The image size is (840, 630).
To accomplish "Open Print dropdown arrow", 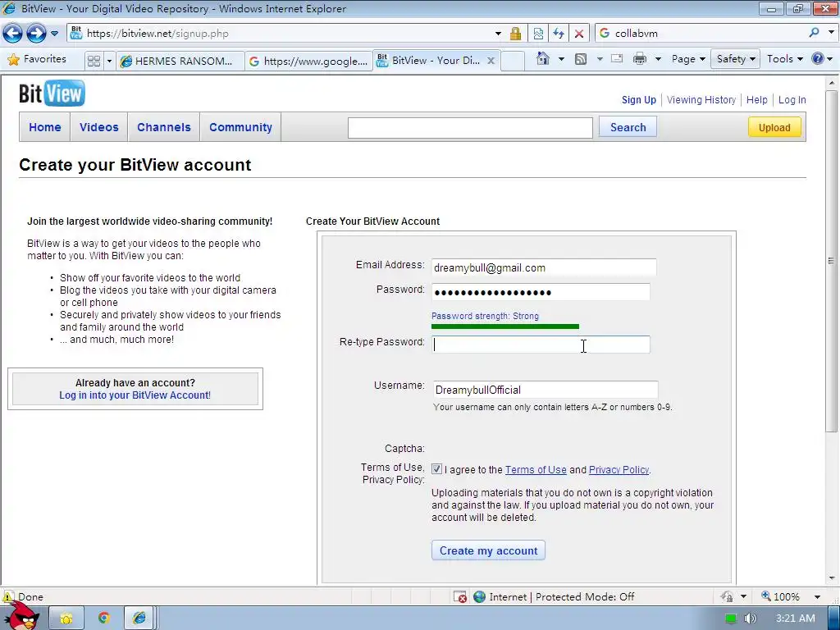I will coord(658,59).
